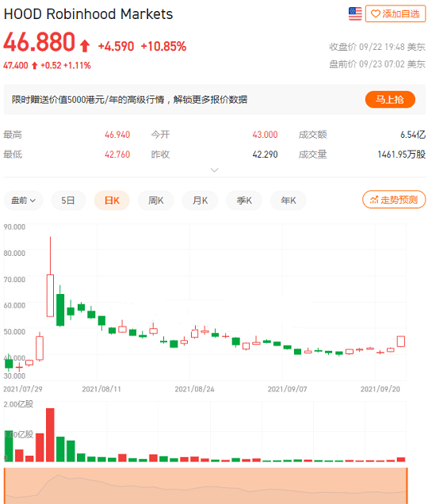Click the 马上抢 promo button
The height and width of the screenshot is (504, 428).
(x=390, y=99)
